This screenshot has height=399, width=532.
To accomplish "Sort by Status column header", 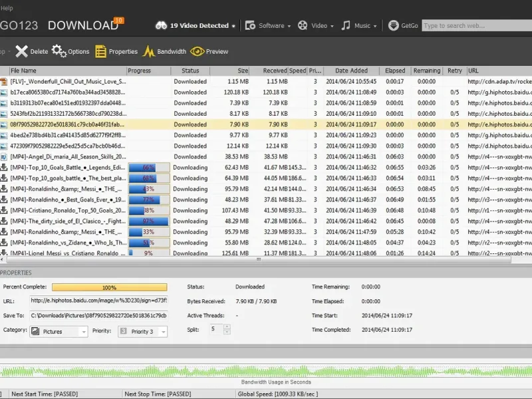I will pyautogui.click(x=190, y=70).
